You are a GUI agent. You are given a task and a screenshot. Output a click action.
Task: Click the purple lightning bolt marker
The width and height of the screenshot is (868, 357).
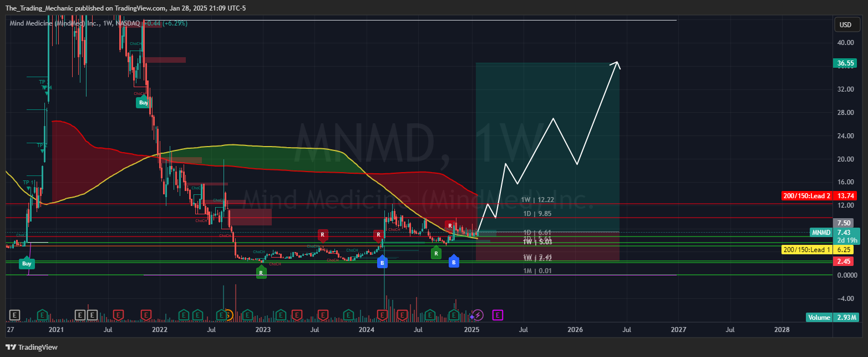pos(478,315)
